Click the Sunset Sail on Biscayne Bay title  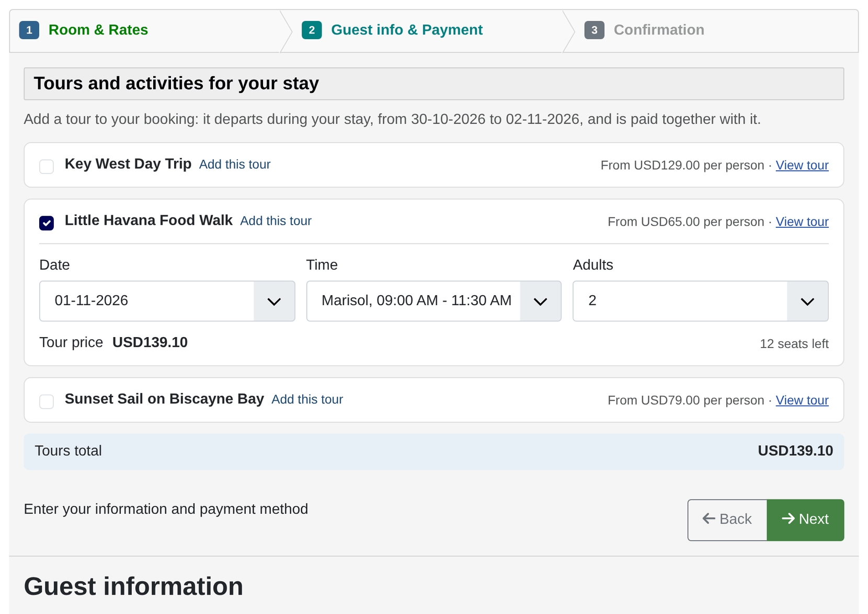[x=164, y=399]
